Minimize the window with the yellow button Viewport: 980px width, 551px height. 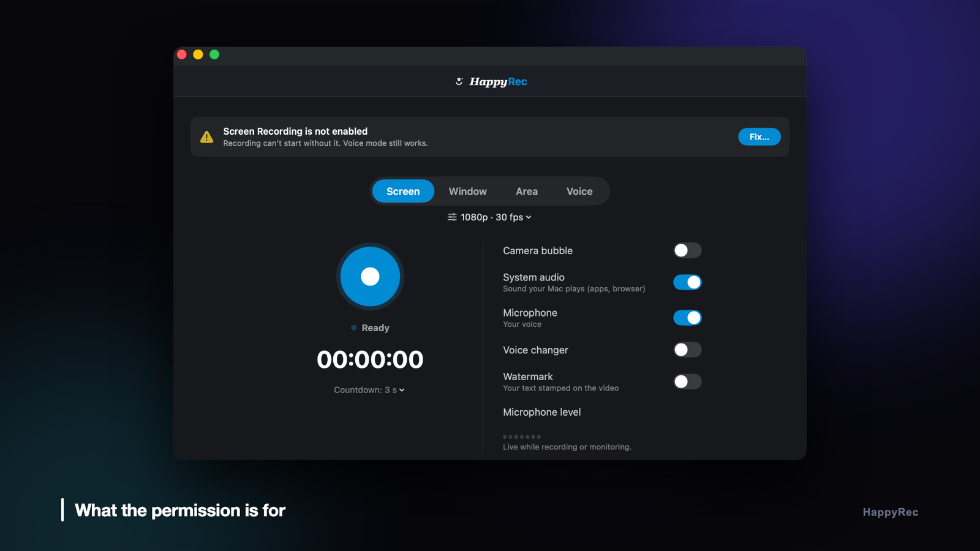(198, 54)
